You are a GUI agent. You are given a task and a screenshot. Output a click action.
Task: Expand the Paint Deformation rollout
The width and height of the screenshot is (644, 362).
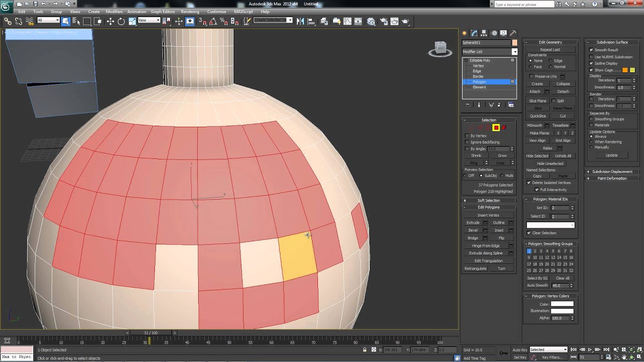pos(612,178)
